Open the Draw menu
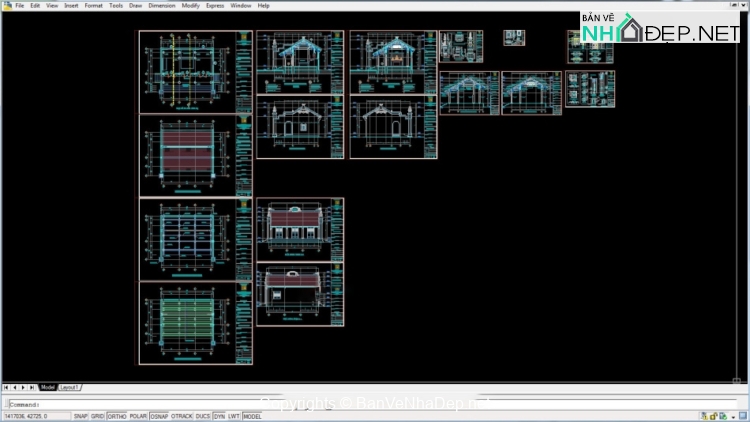The image size is (750, 422). pyautogui.click(x=135, y=5)
